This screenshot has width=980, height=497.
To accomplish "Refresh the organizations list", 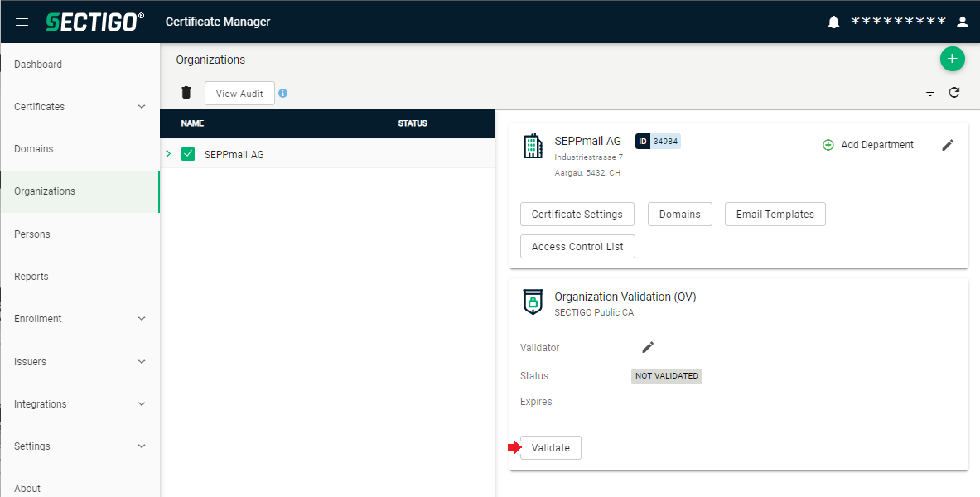I will click(953, 93).
